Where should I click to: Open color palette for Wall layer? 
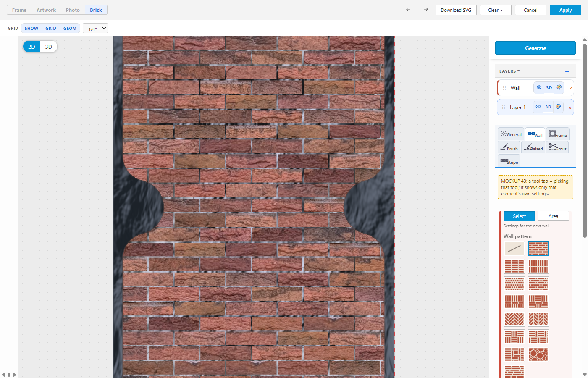[x=559, y=87]
